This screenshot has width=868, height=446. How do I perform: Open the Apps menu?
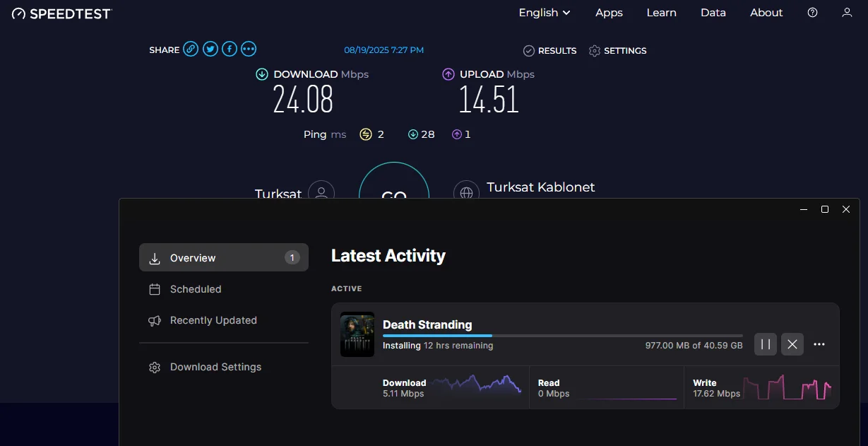(x=609, y=13)
